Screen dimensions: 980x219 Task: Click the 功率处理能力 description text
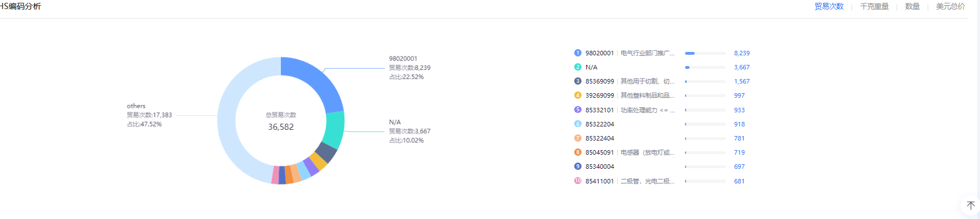[x=648, y=110]
